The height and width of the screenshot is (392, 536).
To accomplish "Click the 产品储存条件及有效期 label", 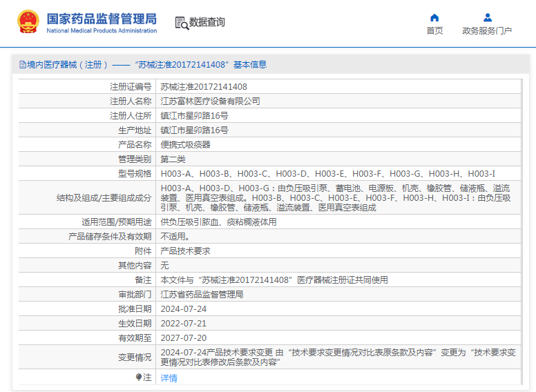I will coord(110,237).
